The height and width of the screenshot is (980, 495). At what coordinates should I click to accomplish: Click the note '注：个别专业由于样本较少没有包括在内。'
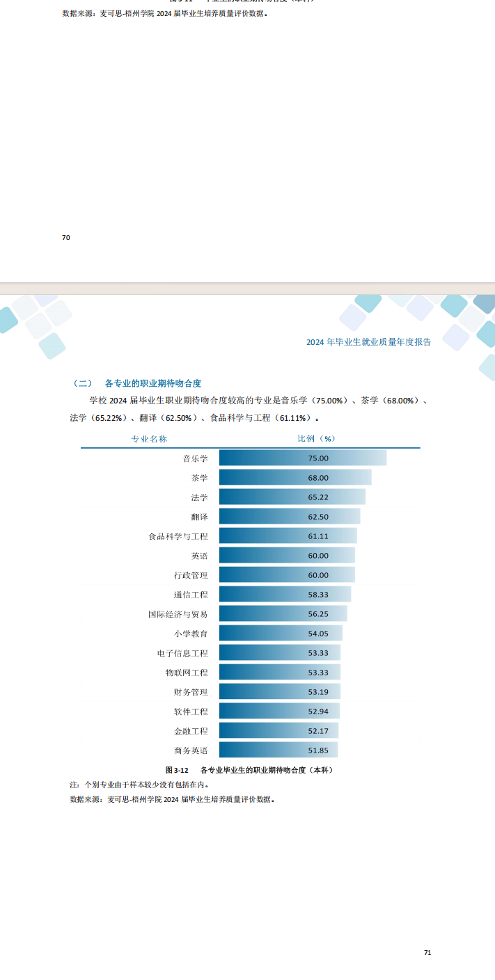pos(139,785)
